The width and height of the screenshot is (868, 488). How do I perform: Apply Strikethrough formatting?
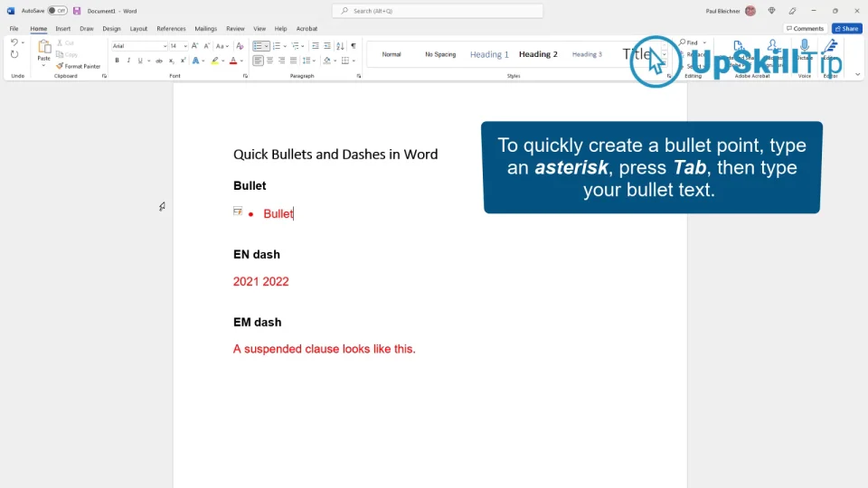coord(159,61)
